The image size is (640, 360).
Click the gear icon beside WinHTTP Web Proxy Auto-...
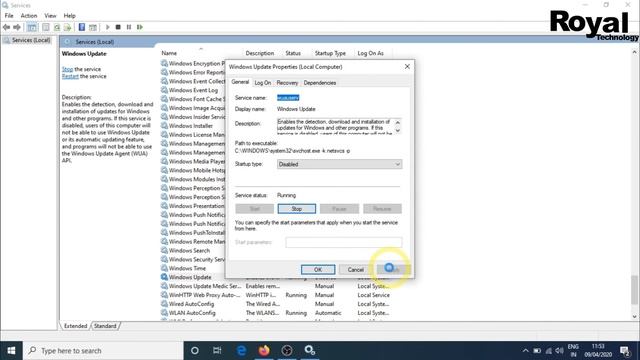tap(164, 295)
